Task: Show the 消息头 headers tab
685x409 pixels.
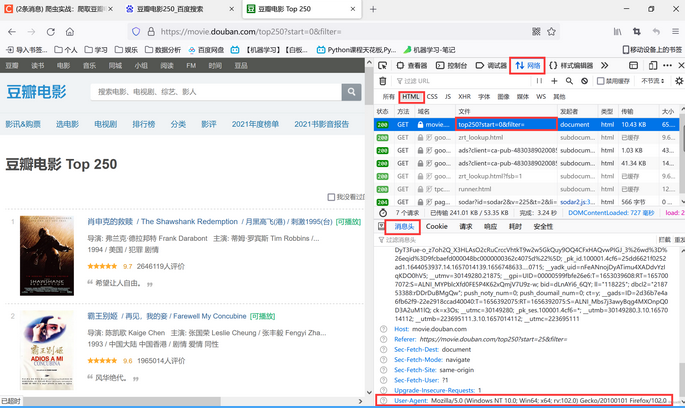Action: (404, 226)
